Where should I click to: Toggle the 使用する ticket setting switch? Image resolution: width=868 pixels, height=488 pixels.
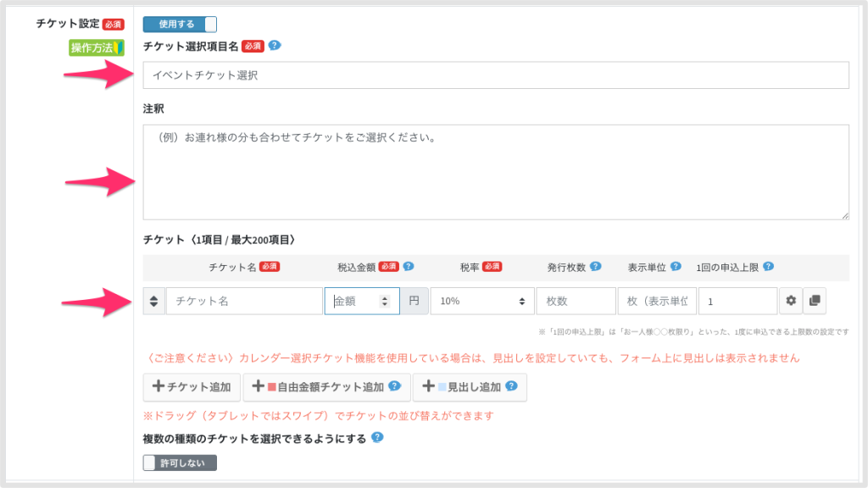[180, 25]
